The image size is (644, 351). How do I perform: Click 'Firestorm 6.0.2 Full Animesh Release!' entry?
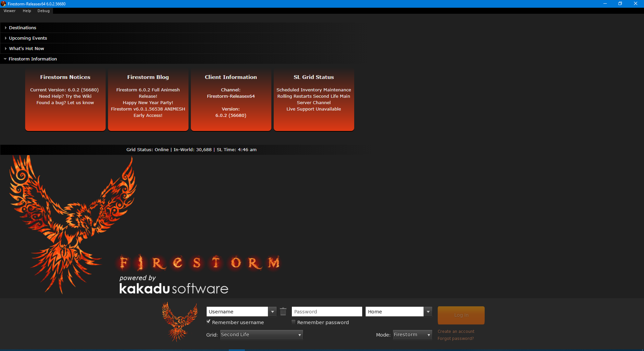[x=148, y=93]
